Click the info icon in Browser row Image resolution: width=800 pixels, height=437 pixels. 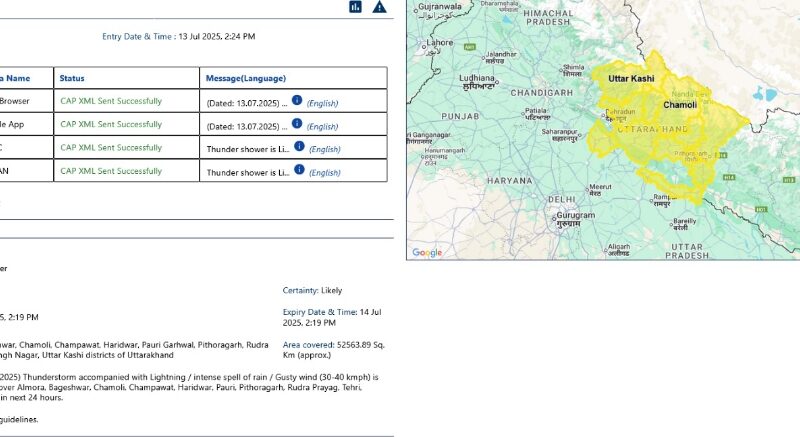click(296, 101)
